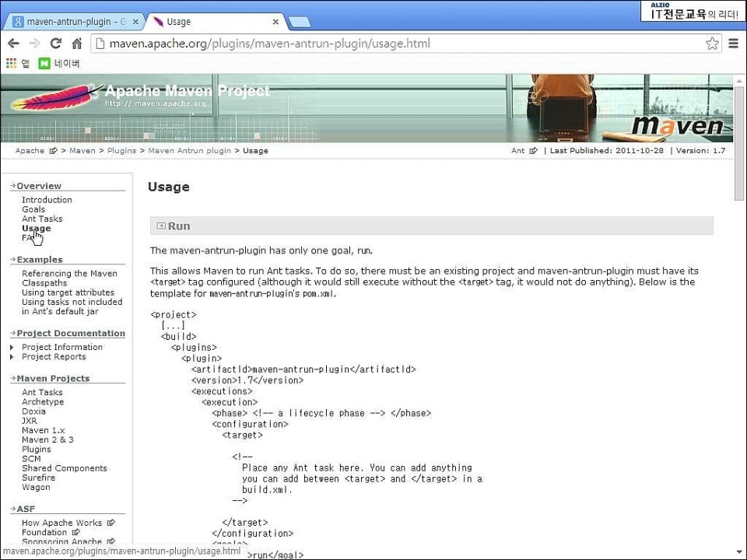Click the Apache Maven feather logo
Viewport: 747px width, 560px height.
click(x=56, y=96)
